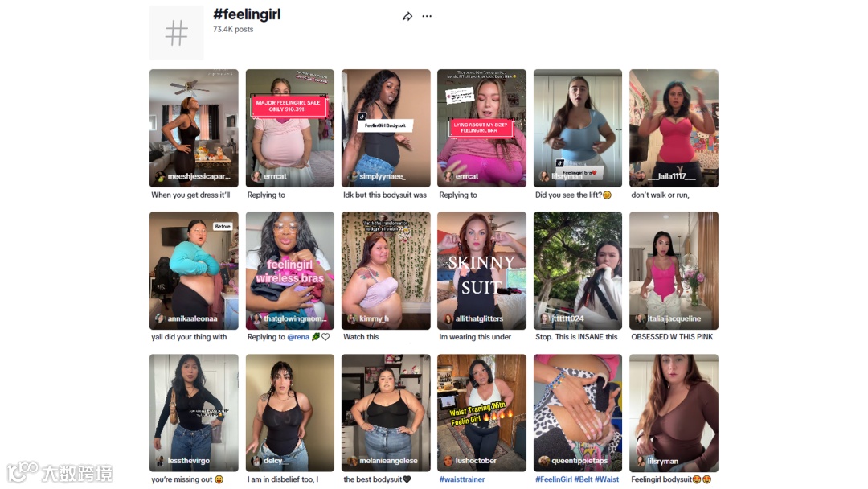Open the #waisttrainer hashtag link
Image resolution: width=868 pixels, height=489 pixels.
click(x=461, y=479)
